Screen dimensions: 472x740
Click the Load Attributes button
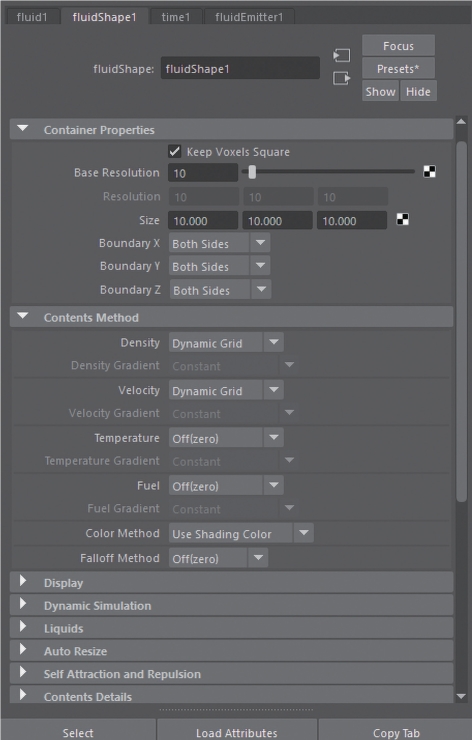[x=237, y=731]
